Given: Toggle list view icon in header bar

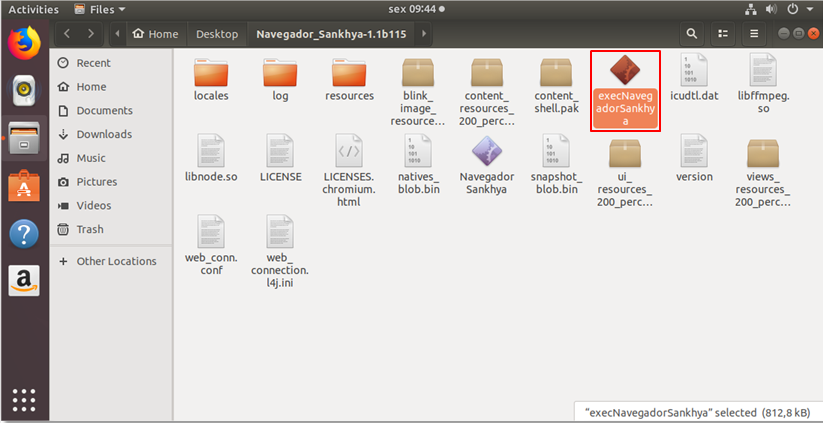Looking at the screenshot, I should click(723, 34).
